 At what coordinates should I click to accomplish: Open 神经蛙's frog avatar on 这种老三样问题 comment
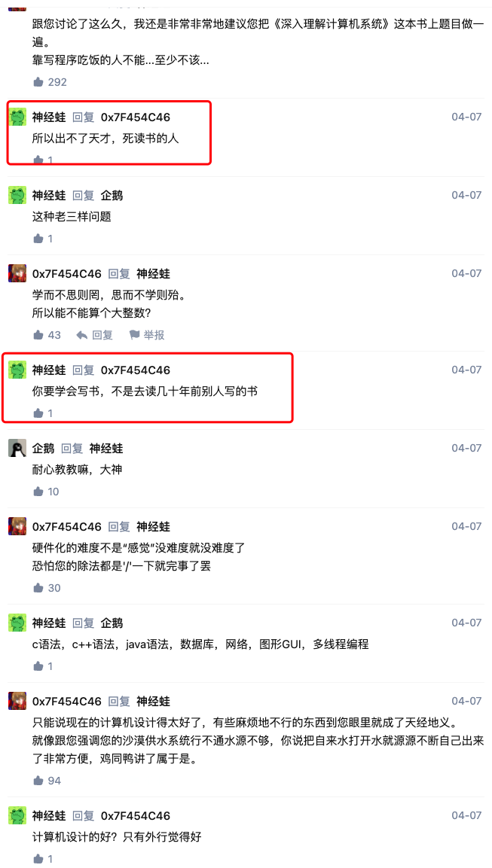[x=17, y=195]
